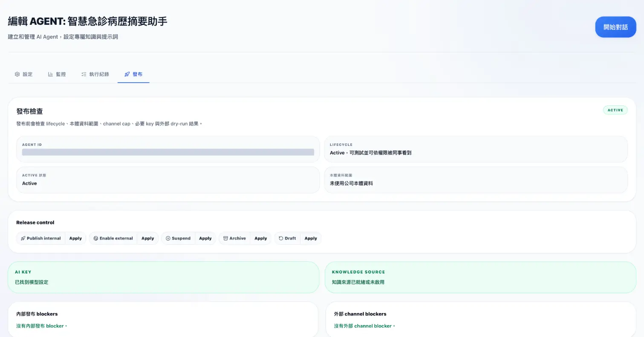Click the 發布檢查 section heading

click(29, 111)
